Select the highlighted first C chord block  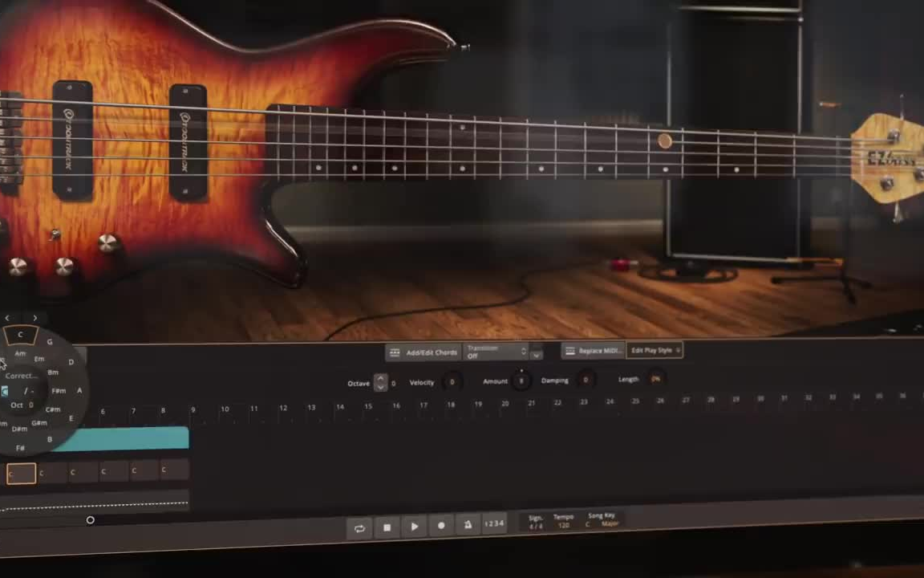click(x=21, y=473)
